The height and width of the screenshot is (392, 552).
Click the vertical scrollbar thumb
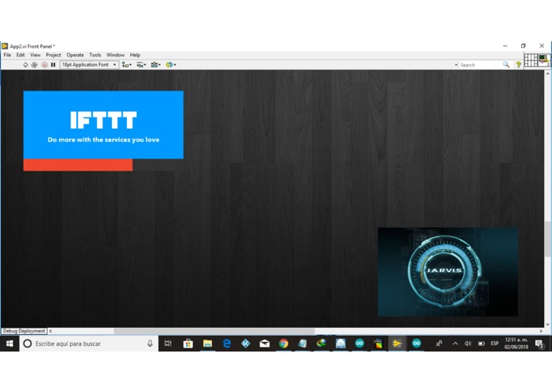547,239
